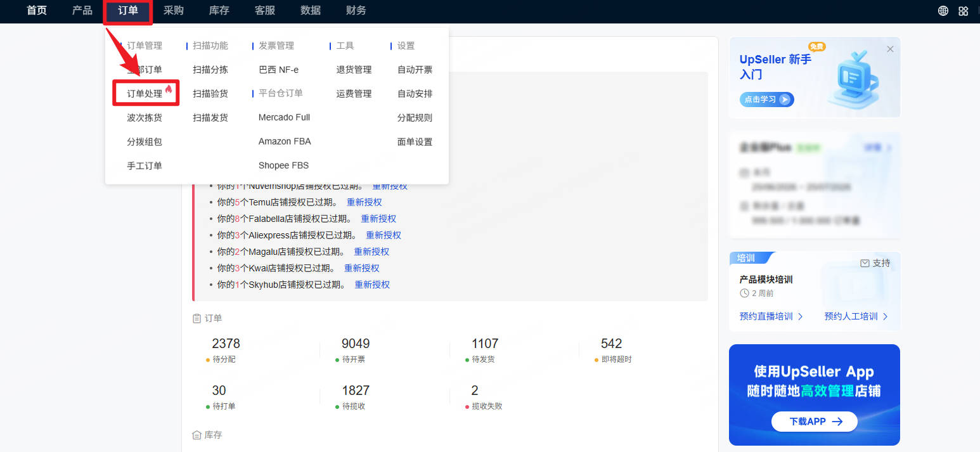Select 扫描分拣 under 扫描功能
Screen dimensions: 980x452
tap(210, 70)
